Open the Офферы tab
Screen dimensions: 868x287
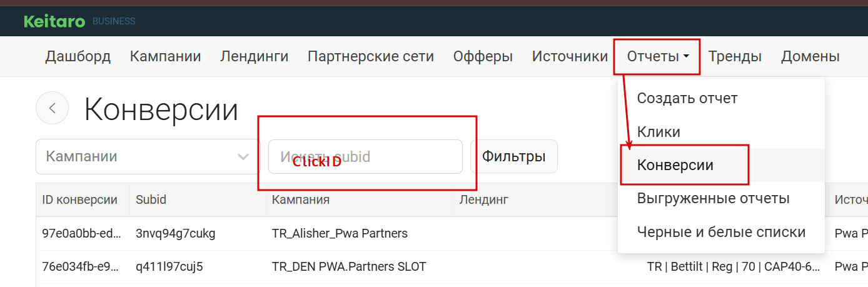pos(483,57)
